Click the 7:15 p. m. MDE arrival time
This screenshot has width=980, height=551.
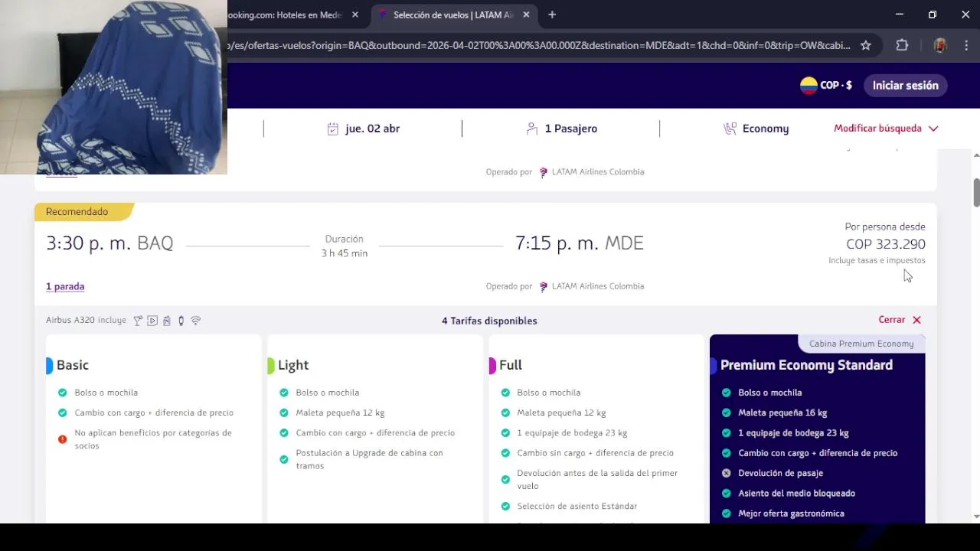click(x=580, y=243)
